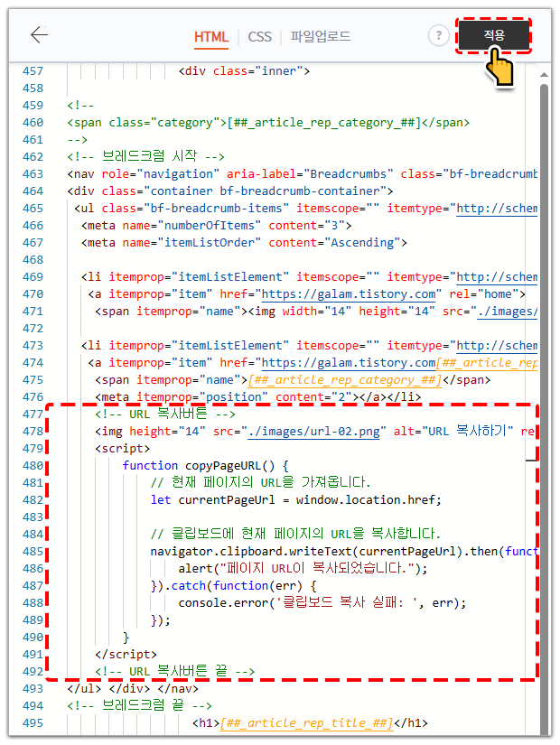The image size is (560, 745).
Task: Click the '</ul> </div> </nav>' line
Action: tap(133, 688)
